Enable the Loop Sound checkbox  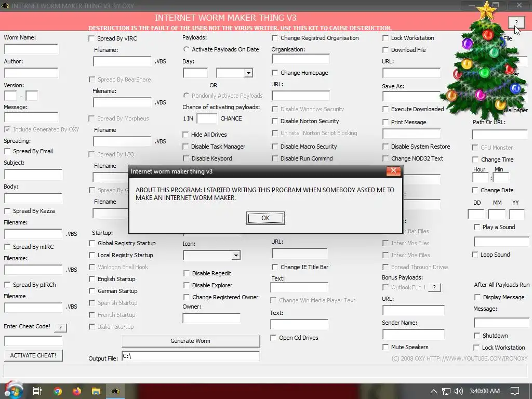click(475, 255)
